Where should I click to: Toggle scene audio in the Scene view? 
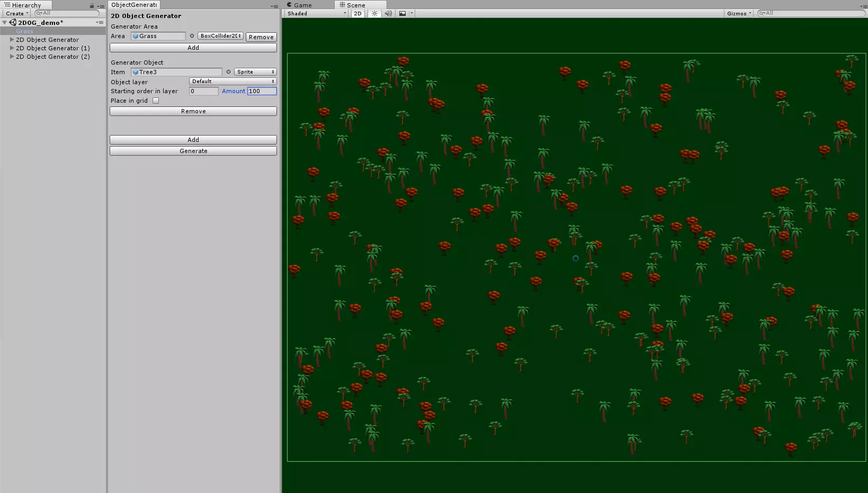388,14
